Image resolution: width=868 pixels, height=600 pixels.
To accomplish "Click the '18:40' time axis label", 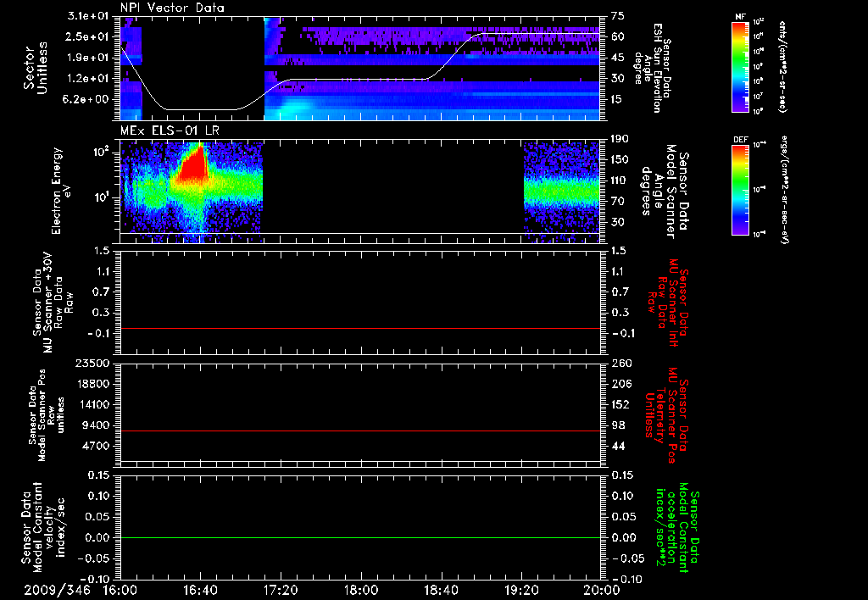I will point(441,591).
